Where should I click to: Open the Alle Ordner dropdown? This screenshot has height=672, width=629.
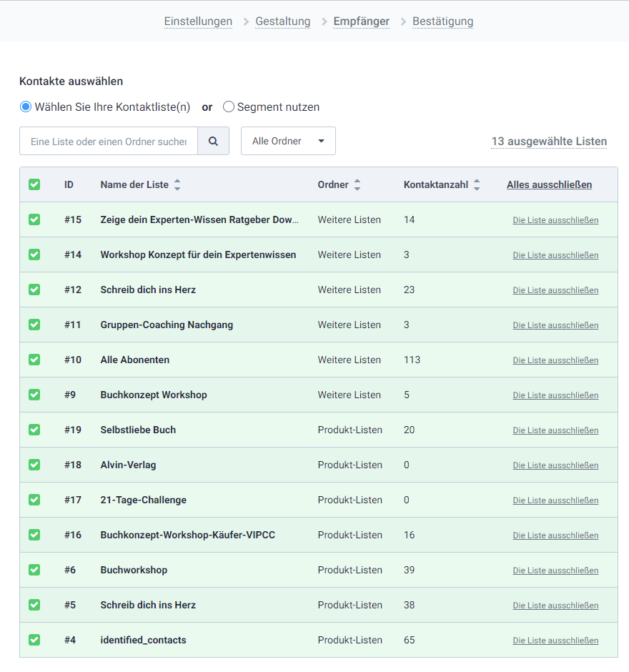tap(288, 142)
